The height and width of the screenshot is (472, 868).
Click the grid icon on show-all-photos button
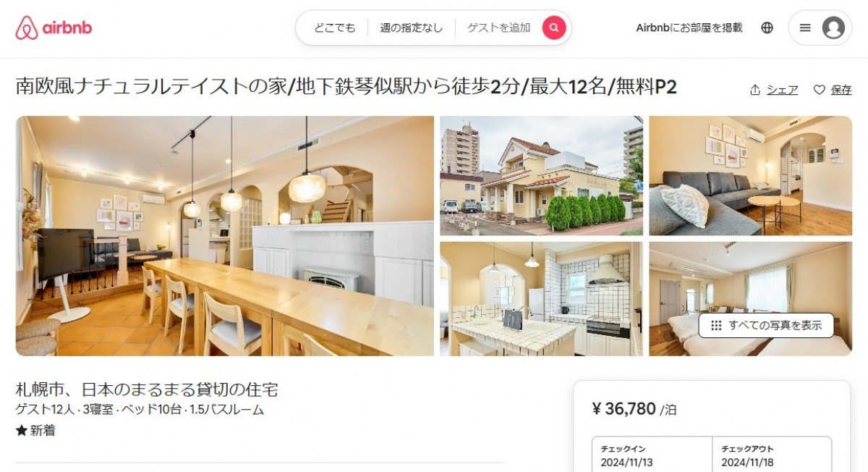(x=716, y=325)
